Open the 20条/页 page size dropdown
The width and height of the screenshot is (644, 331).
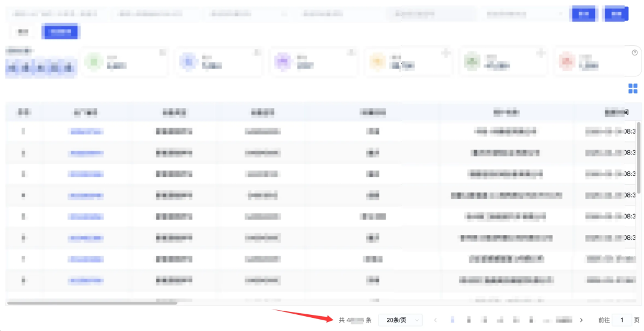[x=401, y=320]
